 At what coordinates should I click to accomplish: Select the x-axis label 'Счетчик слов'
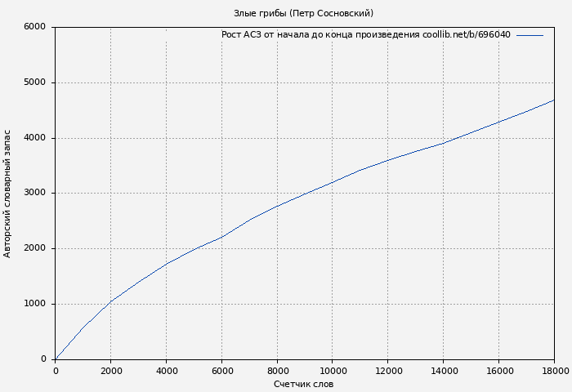click(x=303, y=384)
